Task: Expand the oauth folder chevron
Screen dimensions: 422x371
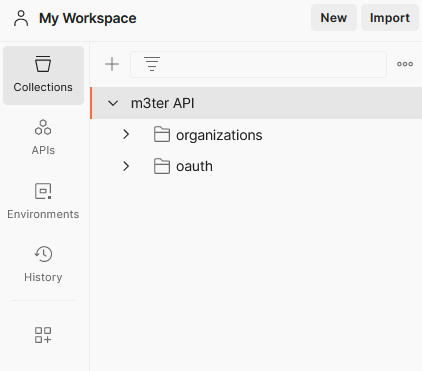Action: tap(126, 166)
